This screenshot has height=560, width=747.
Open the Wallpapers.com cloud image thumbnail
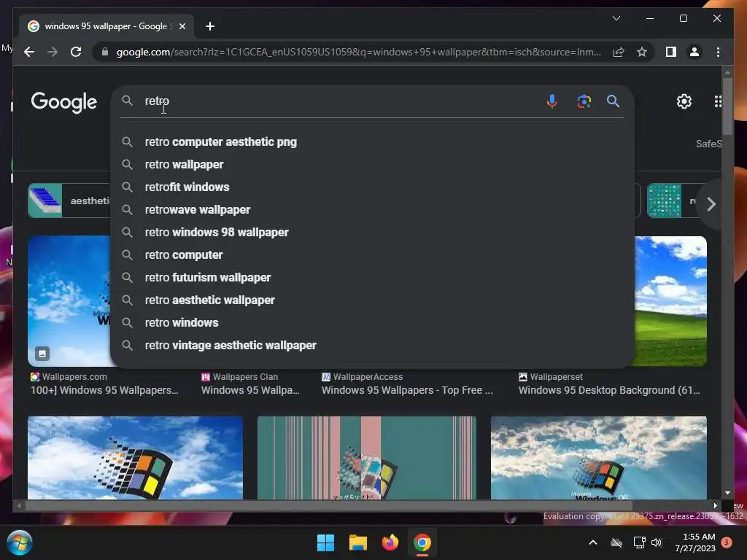[69, 301]
